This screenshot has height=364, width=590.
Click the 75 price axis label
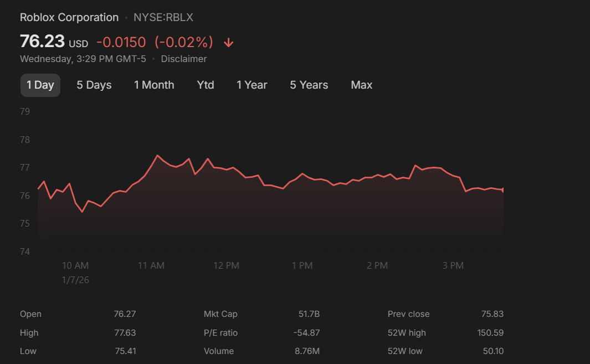25,224
